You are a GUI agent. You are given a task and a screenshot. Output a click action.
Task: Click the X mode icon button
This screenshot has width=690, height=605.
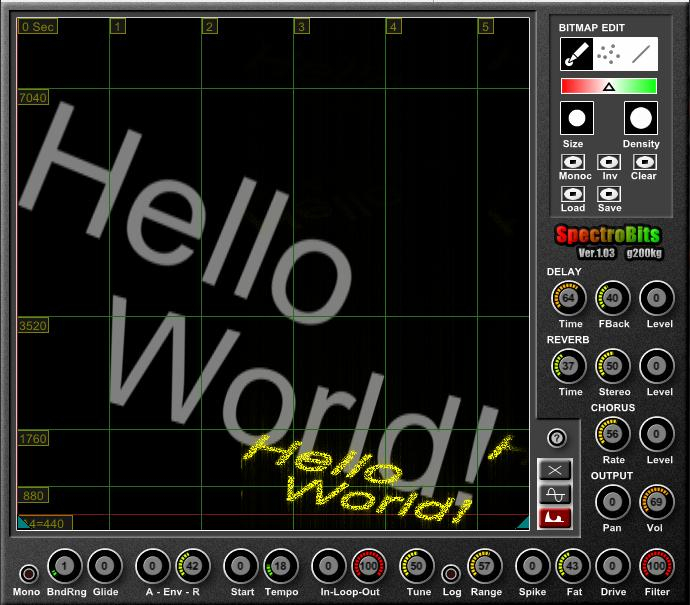pos(555,470)
